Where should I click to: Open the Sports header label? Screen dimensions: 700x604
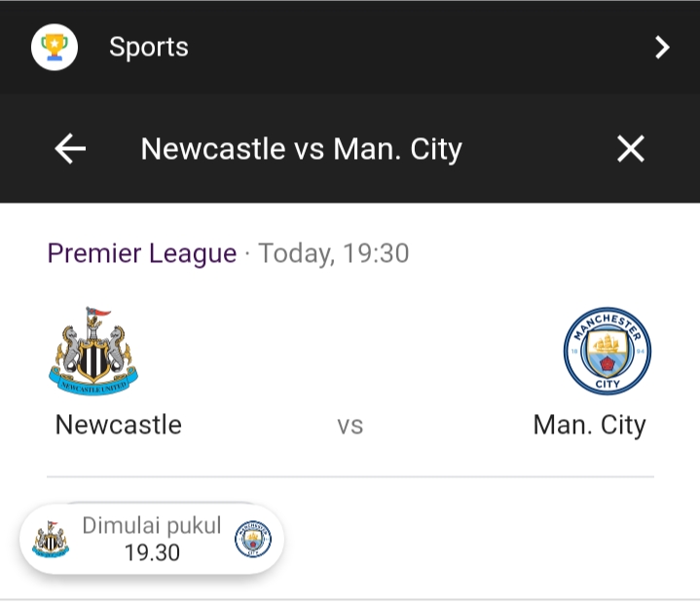pyautogui.click(x=148, y=47)
